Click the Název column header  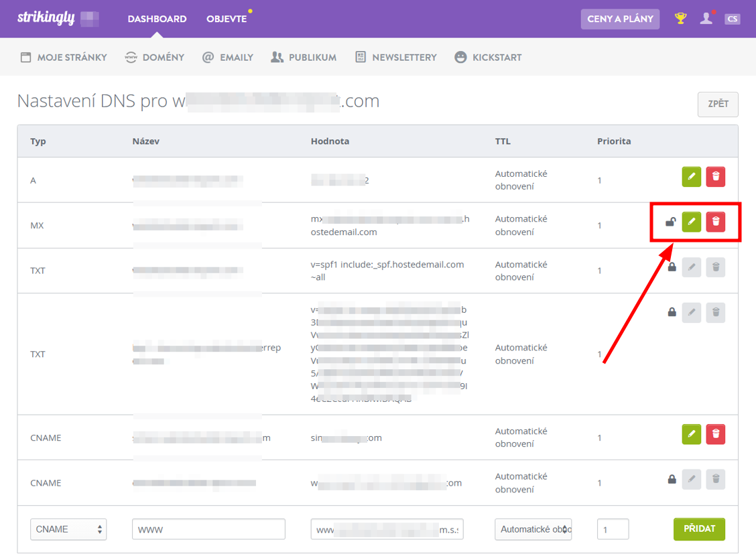[x=146, y=141]
